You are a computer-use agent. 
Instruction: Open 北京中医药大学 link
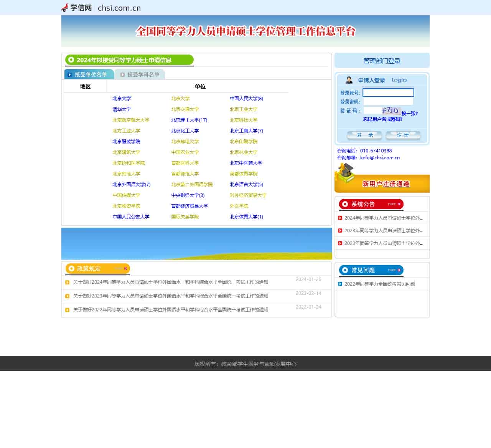click(x=246, y=163)
